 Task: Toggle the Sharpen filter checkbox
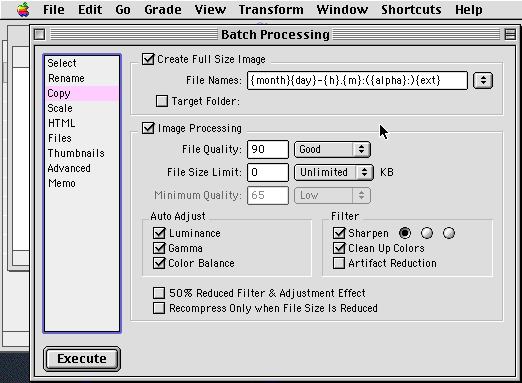(339, 233)
